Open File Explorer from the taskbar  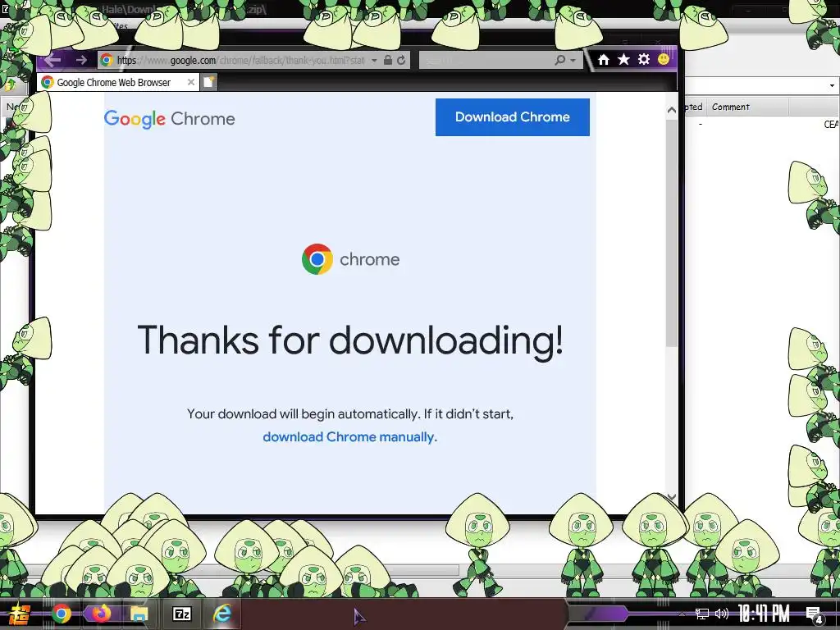(139, 614)
